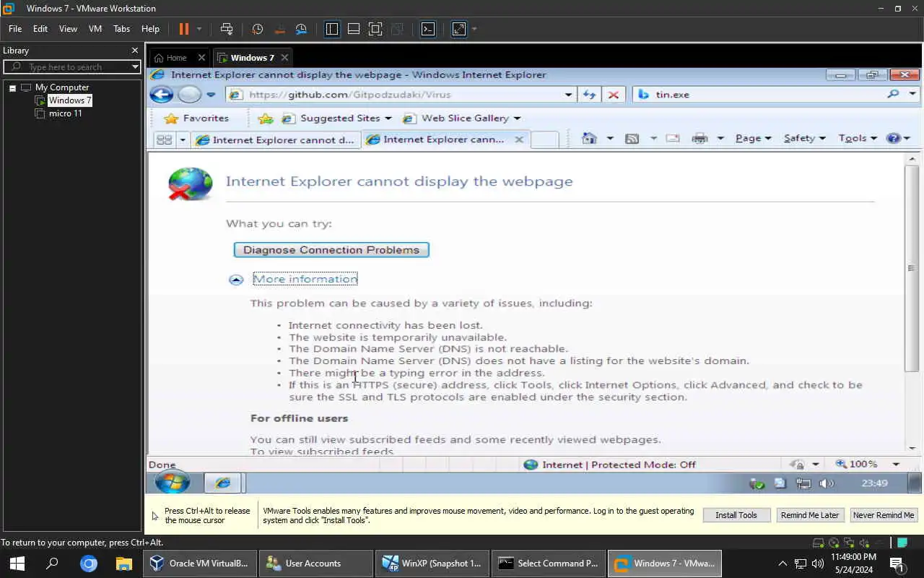Stop loading the page
This screenshot has height=578, width=924.
pyautogui.click(x=613, y=95)
